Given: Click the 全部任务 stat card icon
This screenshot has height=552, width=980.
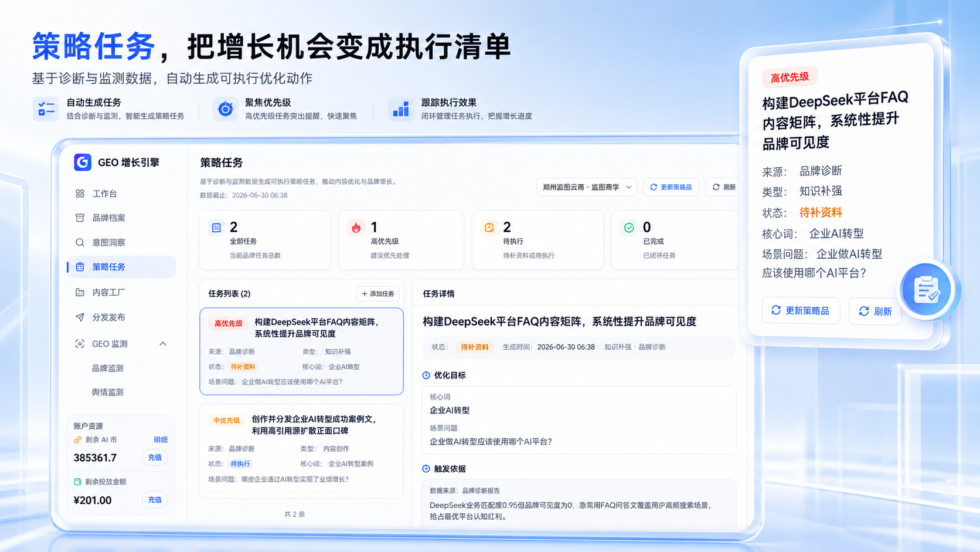Looking at the screenshot, I should point(216,228).
